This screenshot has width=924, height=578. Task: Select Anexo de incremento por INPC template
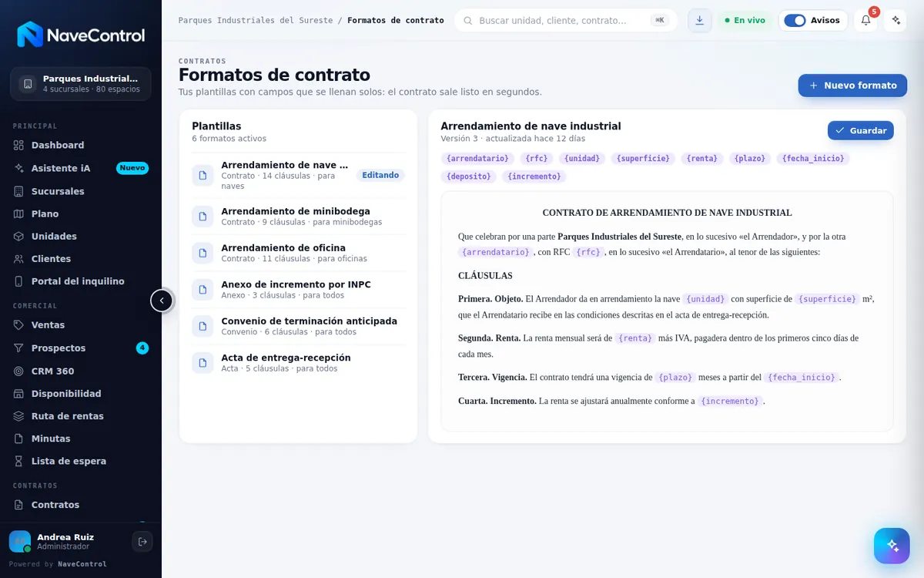pyautogui.click(x=298, y=290)
